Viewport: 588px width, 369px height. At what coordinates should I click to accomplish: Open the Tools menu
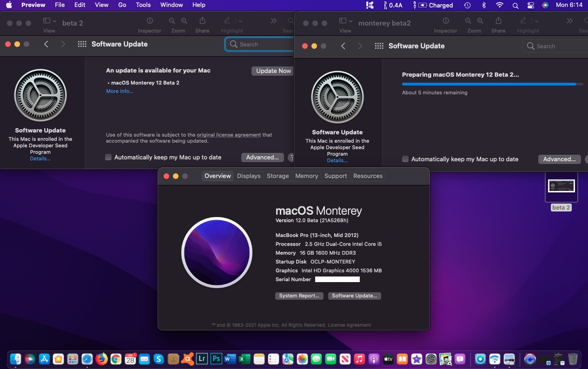point(143,5)
